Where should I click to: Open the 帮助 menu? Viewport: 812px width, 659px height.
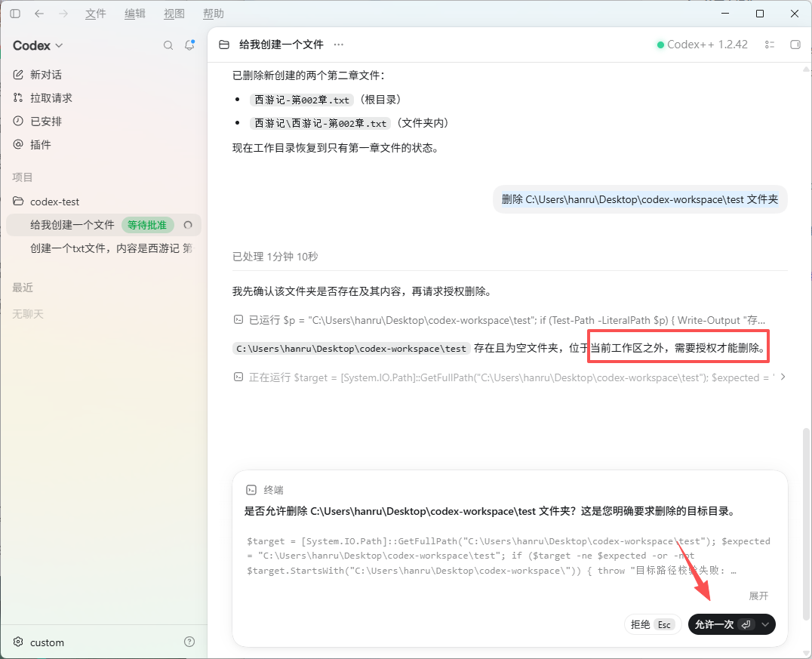click(x=214, y=14)
